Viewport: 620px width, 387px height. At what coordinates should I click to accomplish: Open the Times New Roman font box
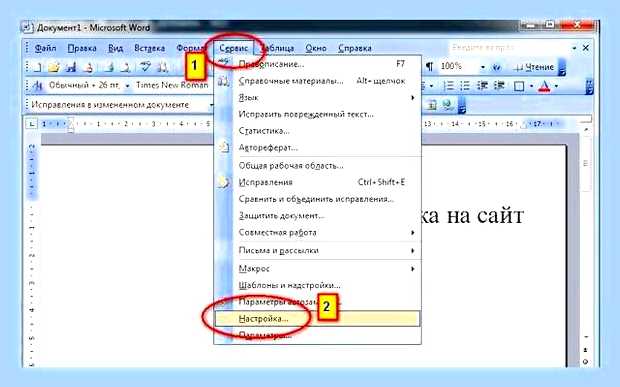pyautogui.click(x=172, y=85)
